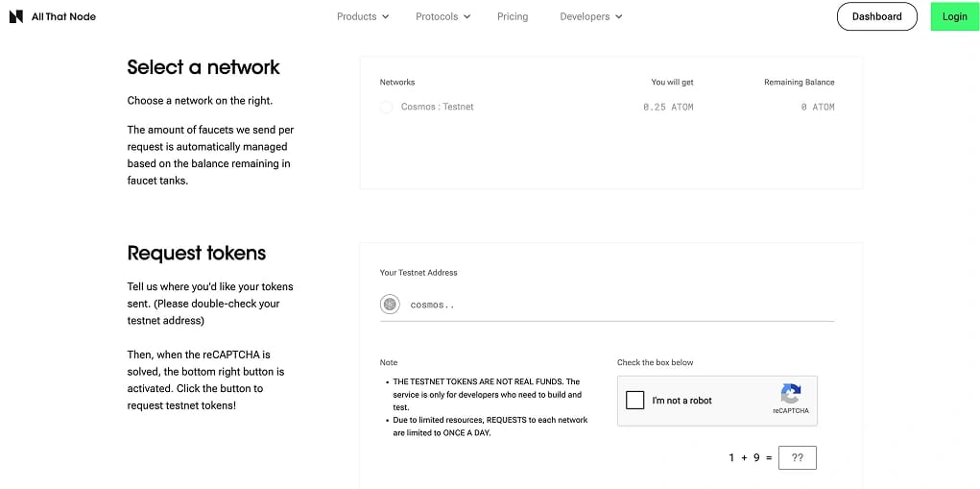Click the Remaining Balance header

click(799, 82)
